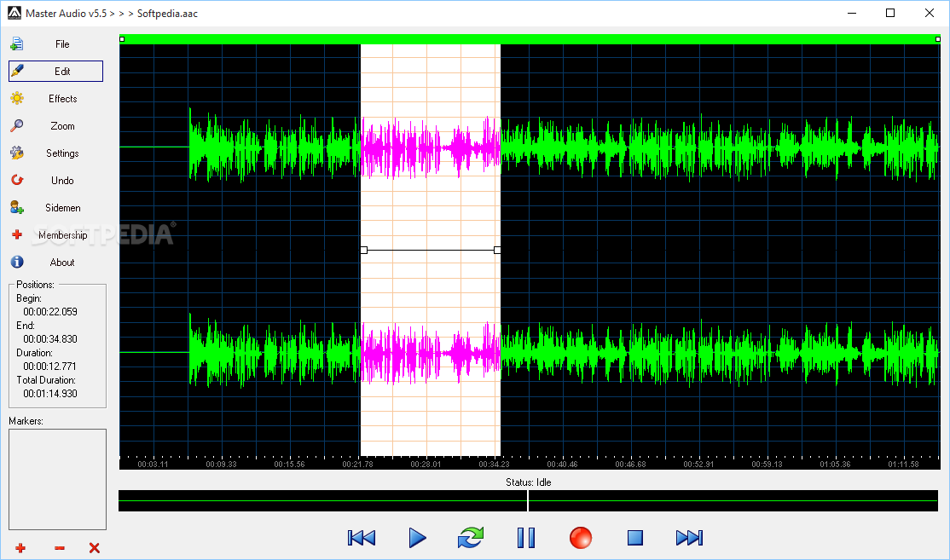950x560 pixels.
Task: Click the Master Audio title bar app icon
Action: coord(14,13)
